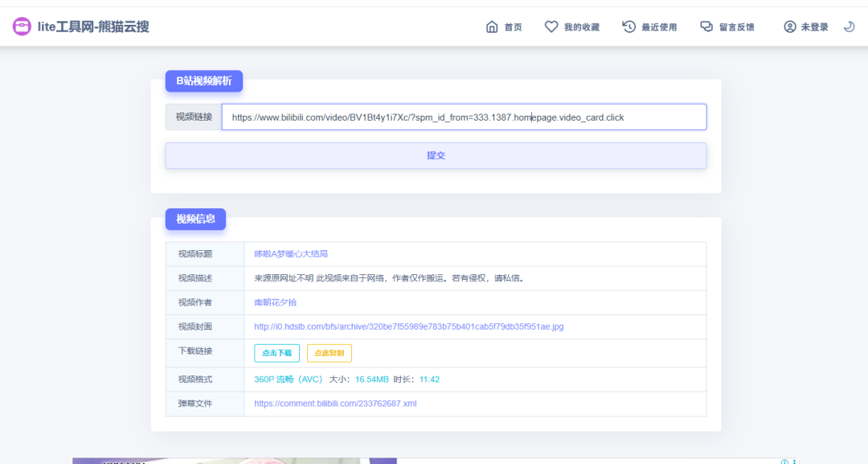The image size is (868, 464).
Task: Toggle dark mode with moon icon
Action: (849, 27)
